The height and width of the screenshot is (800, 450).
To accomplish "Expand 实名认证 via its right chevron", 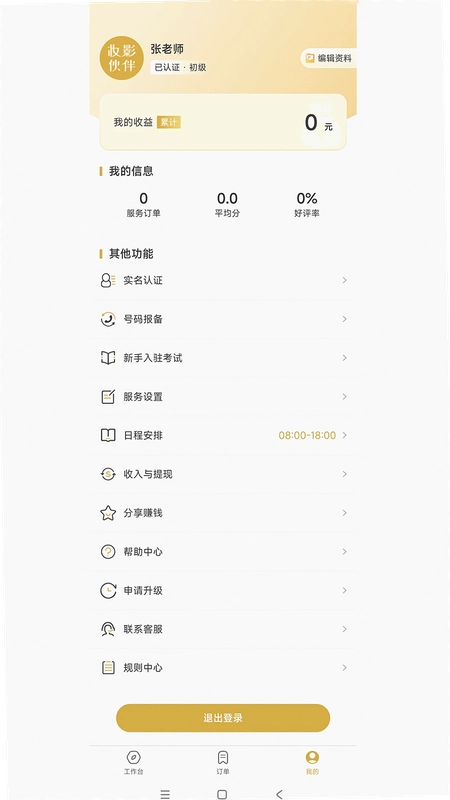I will 345,280.
